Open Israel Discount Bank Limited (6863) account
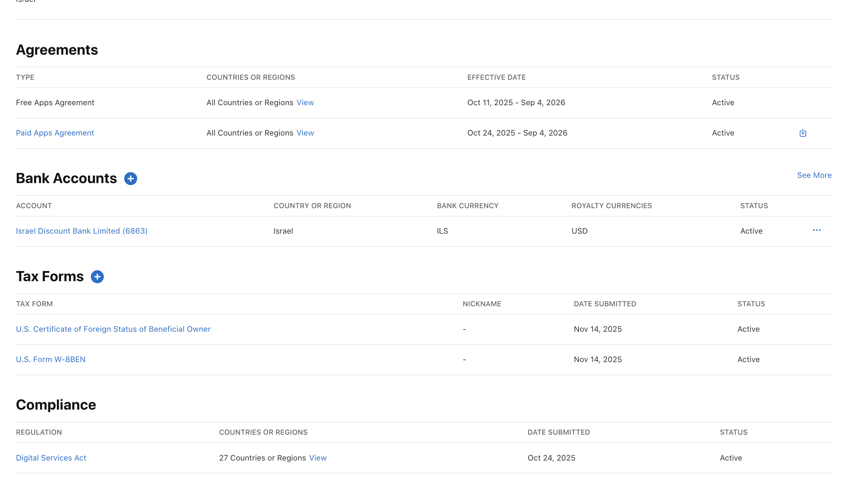The image size is (868, 483). 82,231
